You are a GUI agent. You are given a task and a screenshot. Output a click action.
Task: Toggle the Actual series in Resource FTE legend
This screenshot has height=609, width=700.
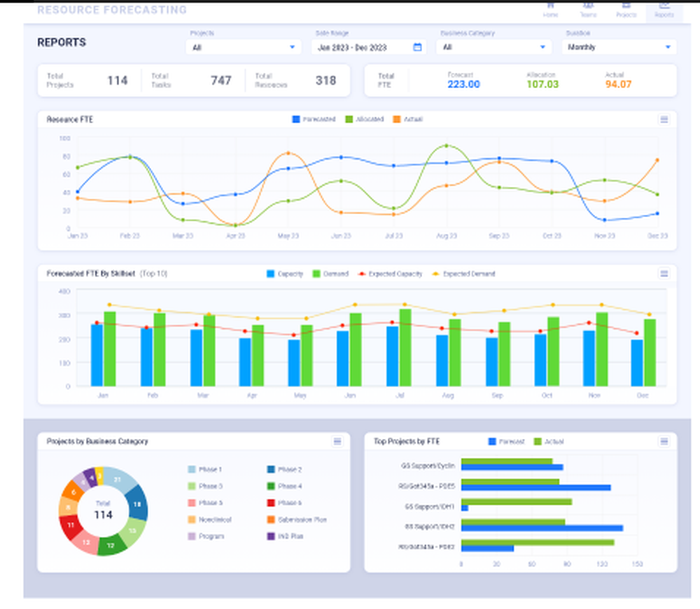[407, 119]
